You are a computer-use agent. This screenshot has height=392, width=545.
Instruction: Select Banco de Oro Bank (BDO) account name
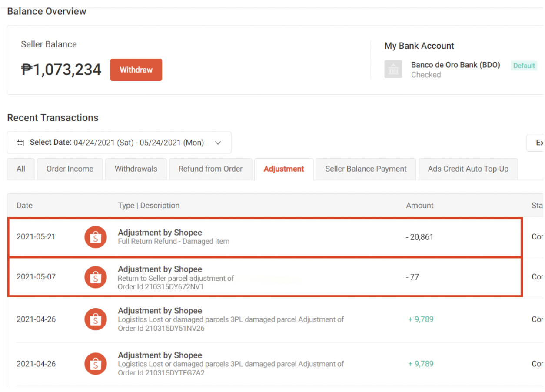click(455, 65)
